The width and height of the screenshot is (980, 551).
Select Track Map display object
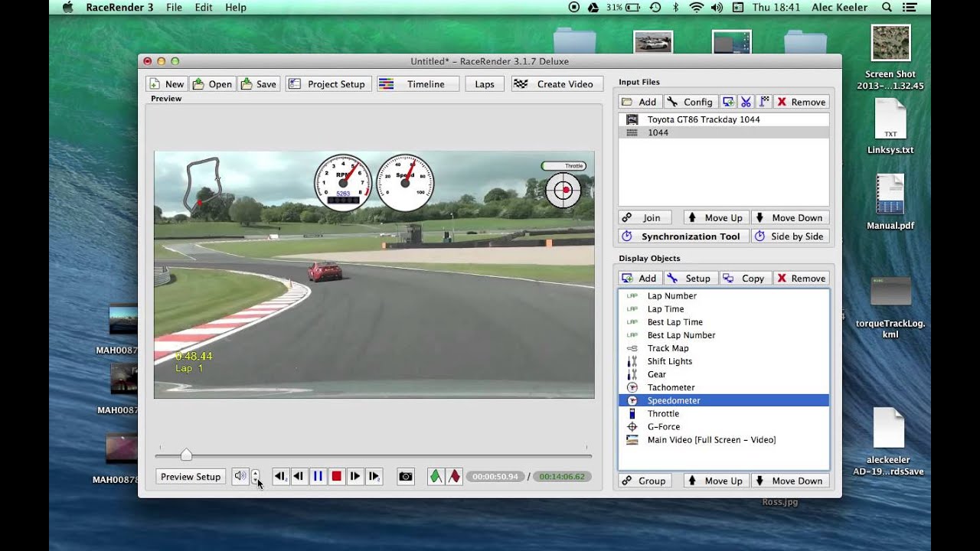click(724, 348)
